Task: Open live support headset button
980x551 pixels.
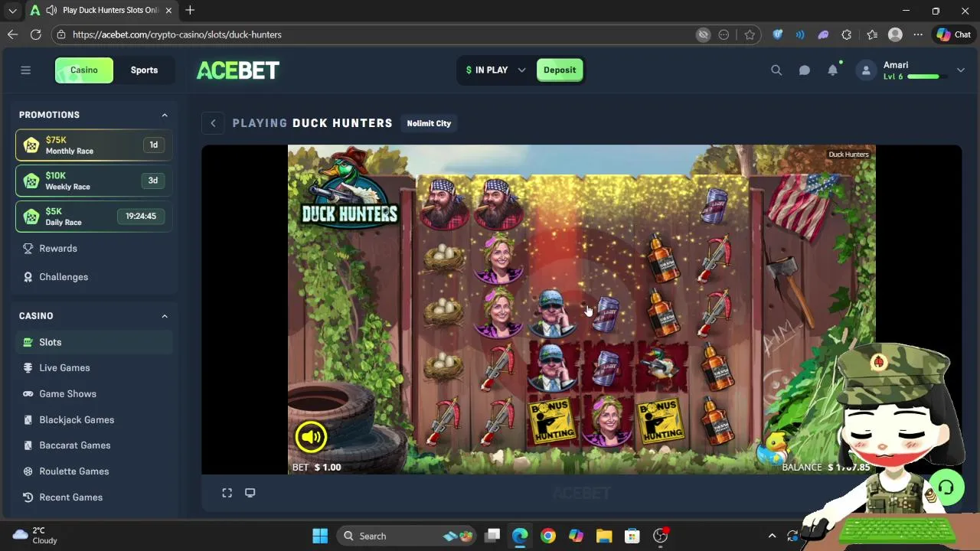Action: tap(946, 487)
